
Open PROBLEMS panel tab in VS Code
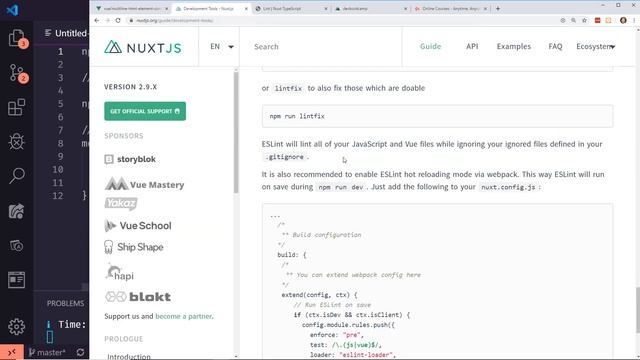pos(65,303)
